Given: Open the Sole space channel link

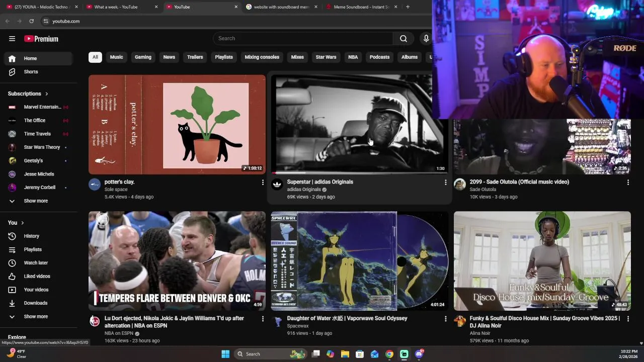Looking at the screenshot, I should (x=116, y=190).
